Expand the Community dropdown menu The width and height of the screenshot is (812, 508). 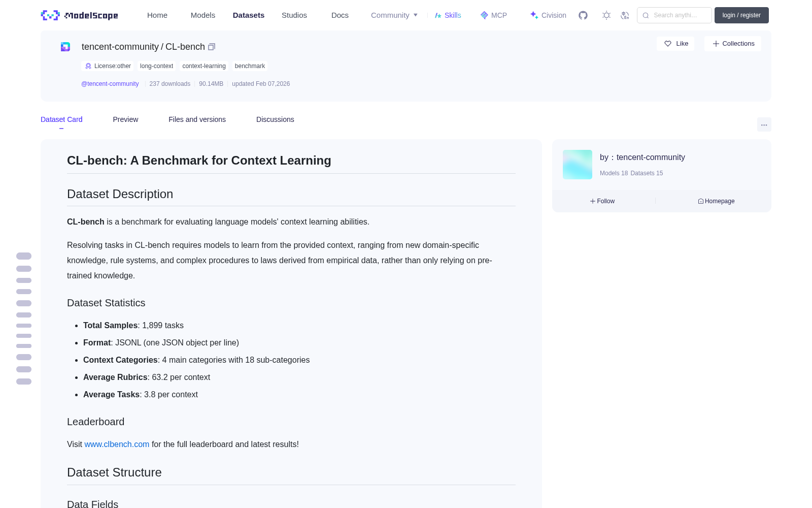[x=394, y=15]
